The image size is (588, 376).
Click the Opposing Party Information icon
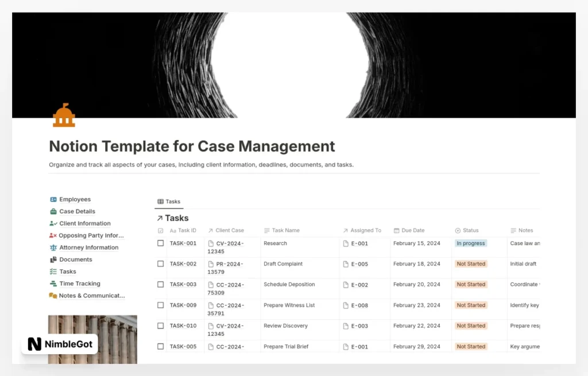coord(53,235)
